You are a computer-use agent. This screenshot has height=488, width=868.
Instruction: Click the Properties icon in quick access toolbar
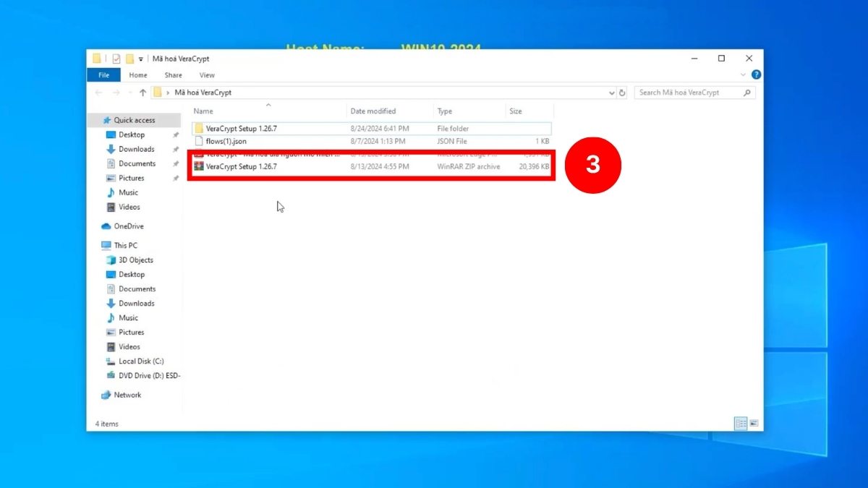tap(115, 59)
